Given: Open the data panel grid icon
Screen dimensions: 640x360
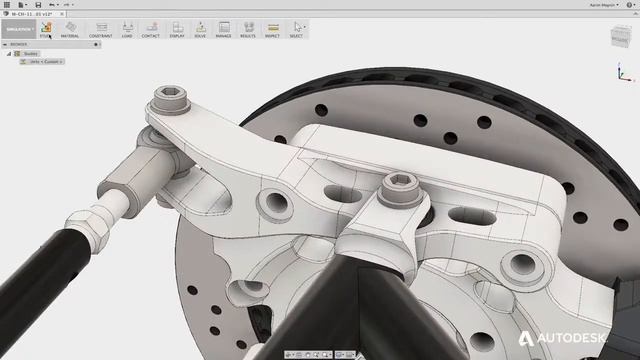Looking at the screenshot, I should tap(7, 5).
